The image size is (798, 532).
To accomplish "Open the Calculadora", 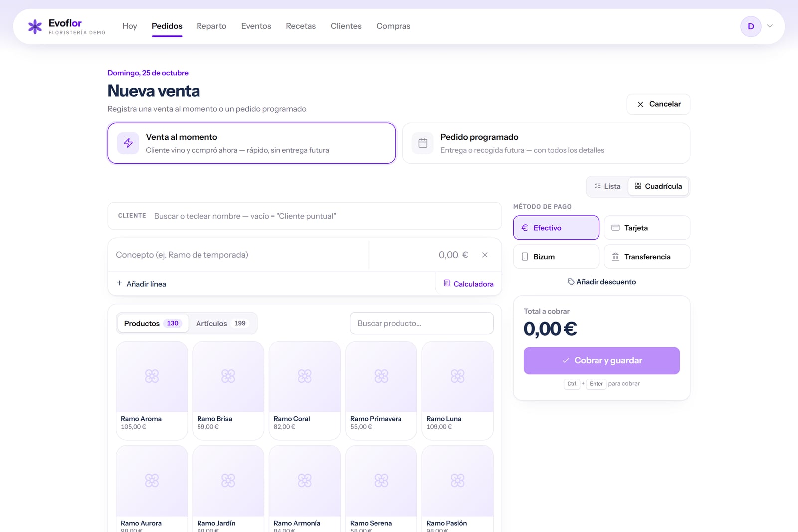I will (469, 284).
